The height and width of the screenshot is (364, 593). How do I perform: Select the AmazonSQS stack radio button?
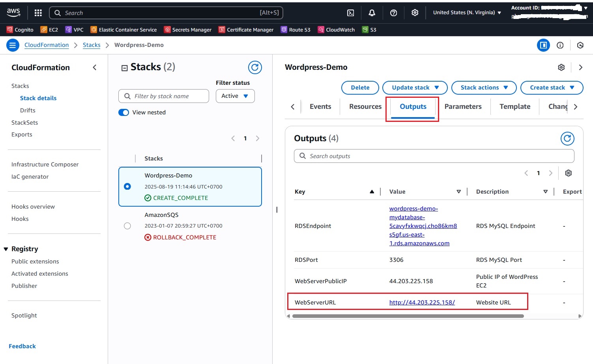(x=127, y=226)
